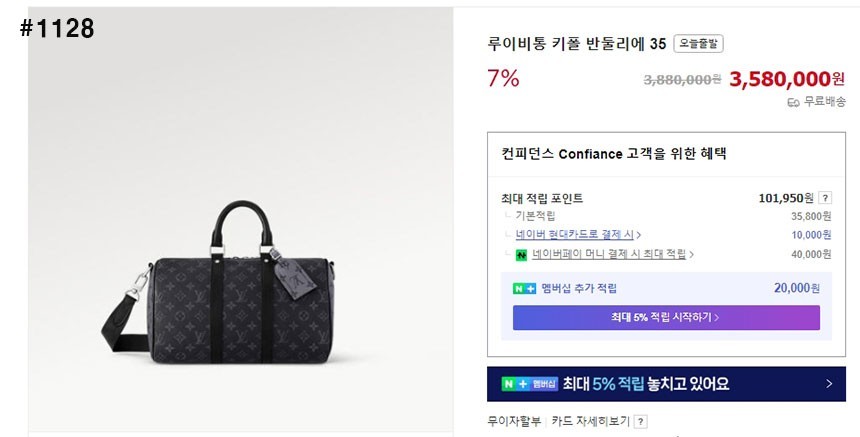Click the 오늘출발 badge beside the product title
The height and width of the screenshot is (437, 860).
698,43
